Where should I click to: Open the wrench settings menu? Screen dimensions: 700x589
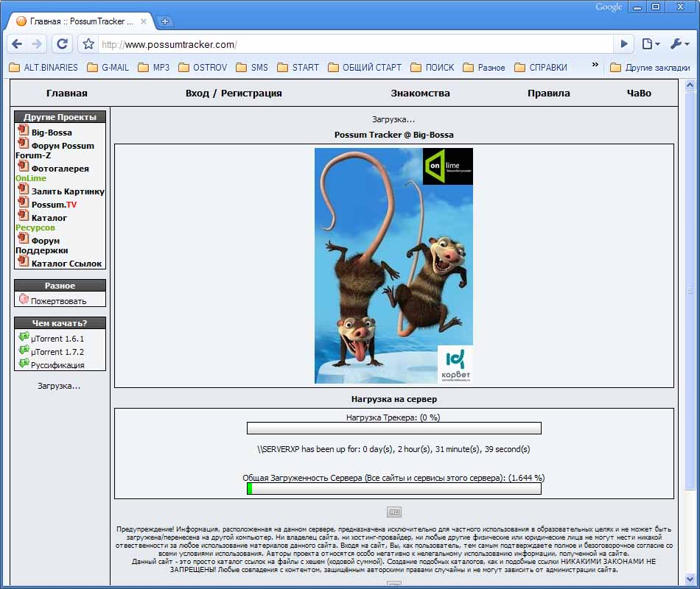click(x=679, y=43)
